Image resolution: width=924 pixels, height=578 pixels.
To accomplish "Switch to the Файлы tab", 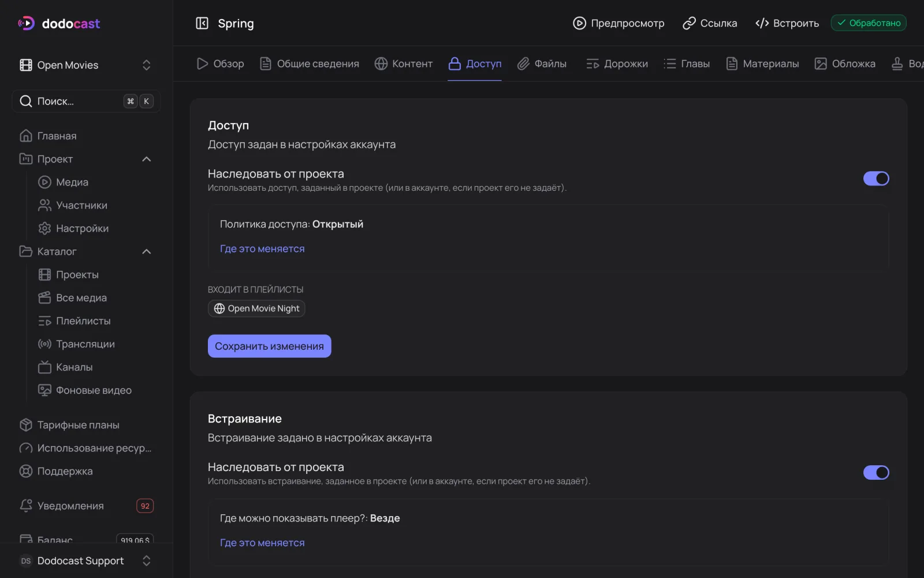I will (x=542, y=64).
